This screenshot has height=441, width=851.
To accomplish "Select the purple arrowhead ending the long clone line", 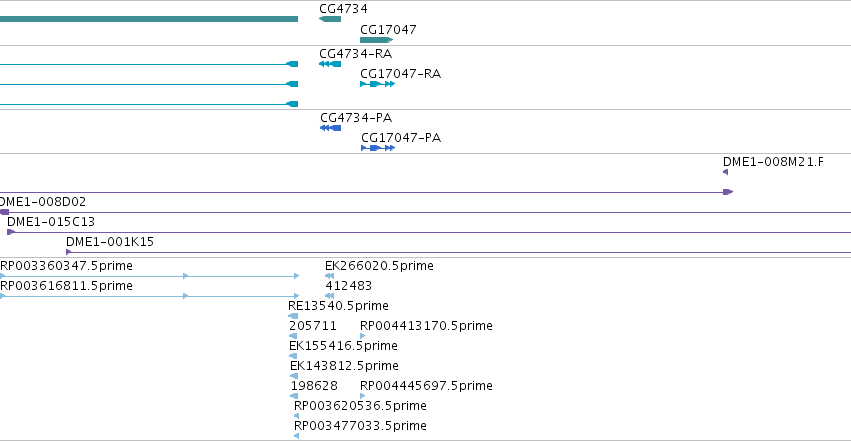I will click(x=728, y=192).
